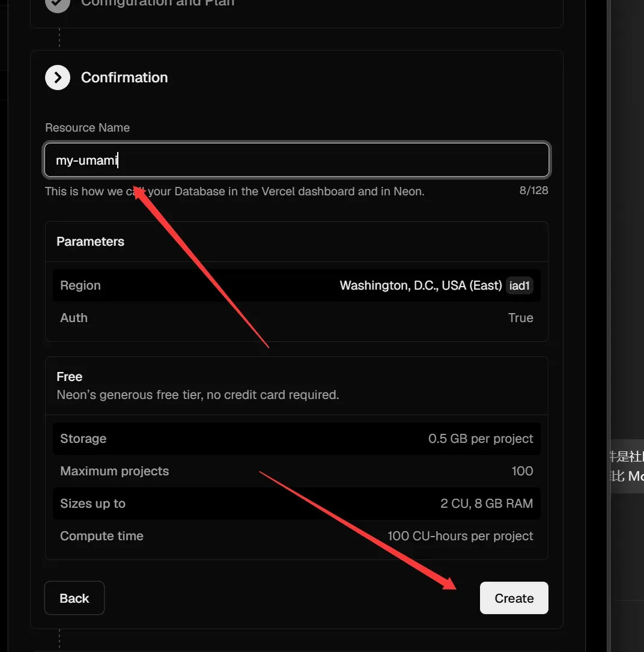644x652 pixels.
Task: Click the Create button
Action: [x=514, y=598]
